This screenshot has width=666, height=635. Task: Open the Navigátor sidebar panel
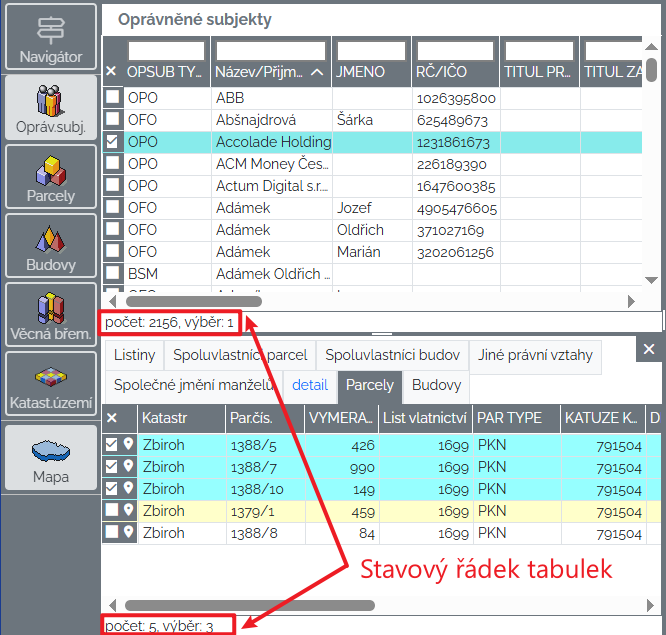tap(51, 37)
